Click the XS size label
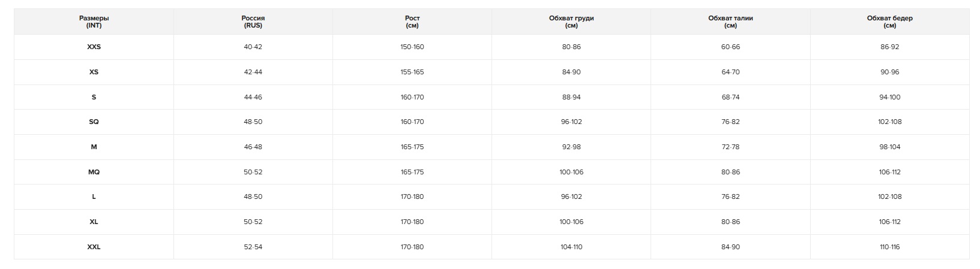This screenshot has height=269, width=980. pos(94,72)
